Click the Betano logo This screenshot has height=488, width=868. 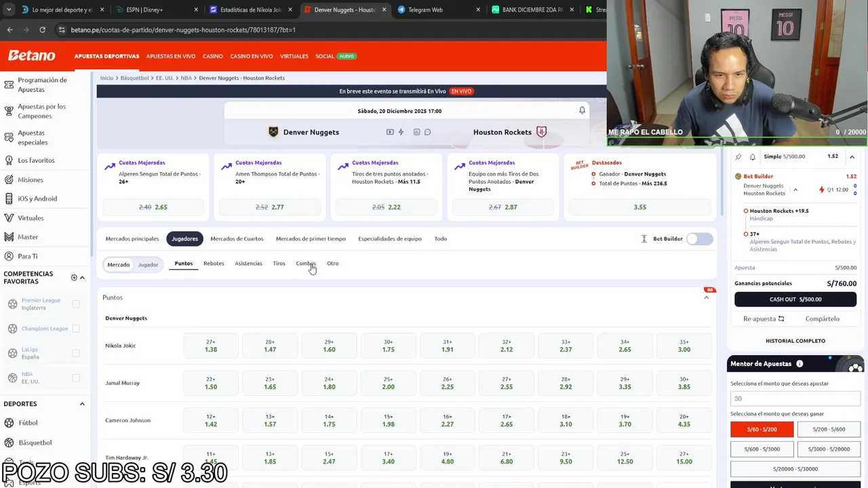(31, 56)
